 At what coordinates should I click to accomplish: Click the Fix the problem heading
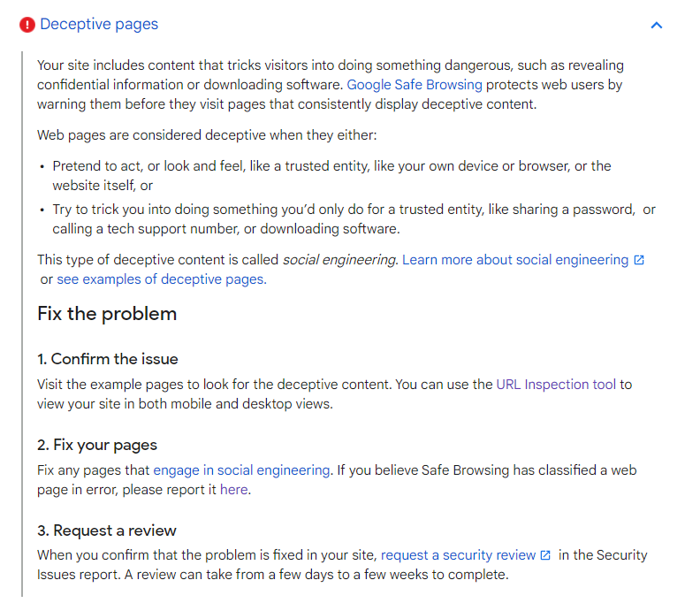pos(107,314)
